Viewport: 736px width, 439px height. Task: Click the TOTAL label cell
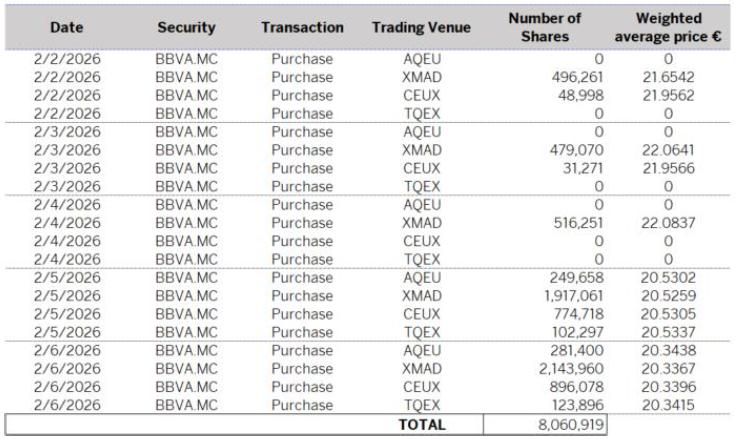pos(421,424)
